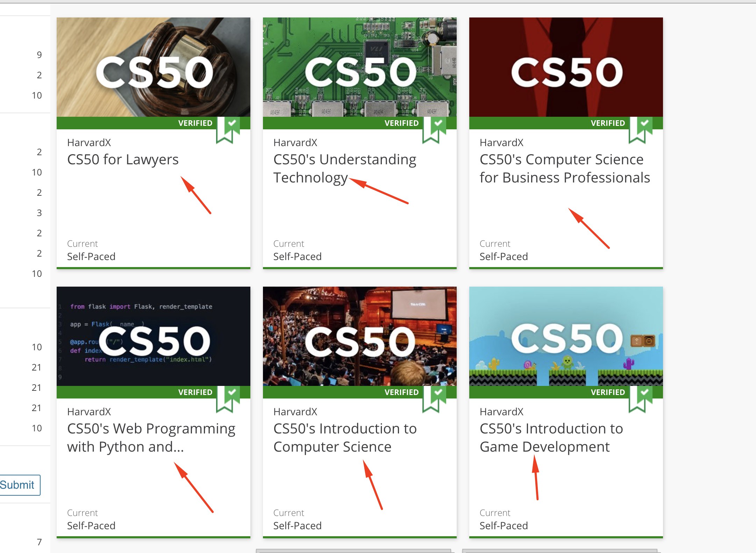Click the CS50 for Lawyers course title
The height and width of the screenshot is (553, 756).
123,160
